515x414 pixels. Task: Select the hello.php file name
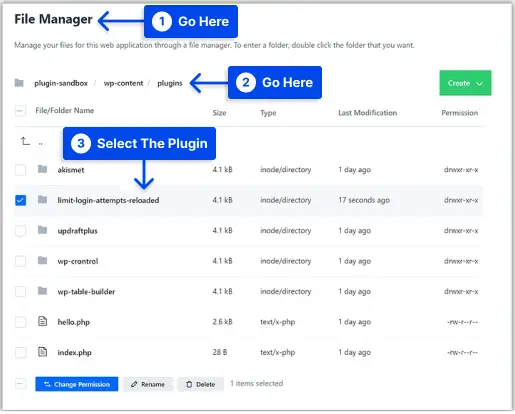[74, 322]
